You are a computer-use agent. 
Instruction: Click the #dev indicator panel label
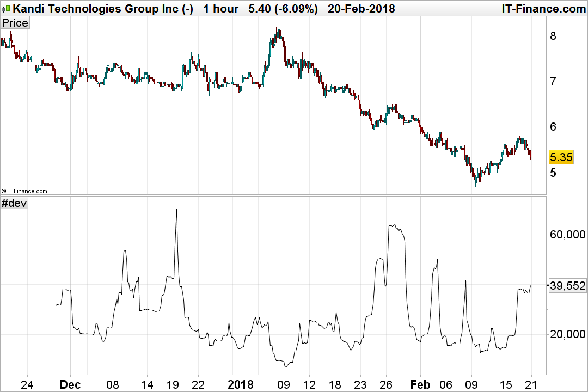pyautogui.click(x=14, y=203)
